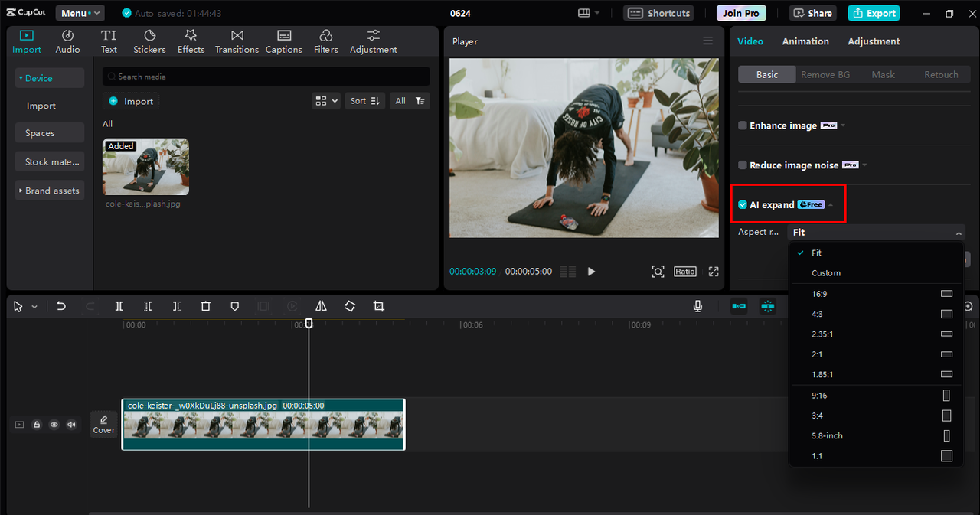Switch to the Adjustment tab in right panel

point(874,41)
